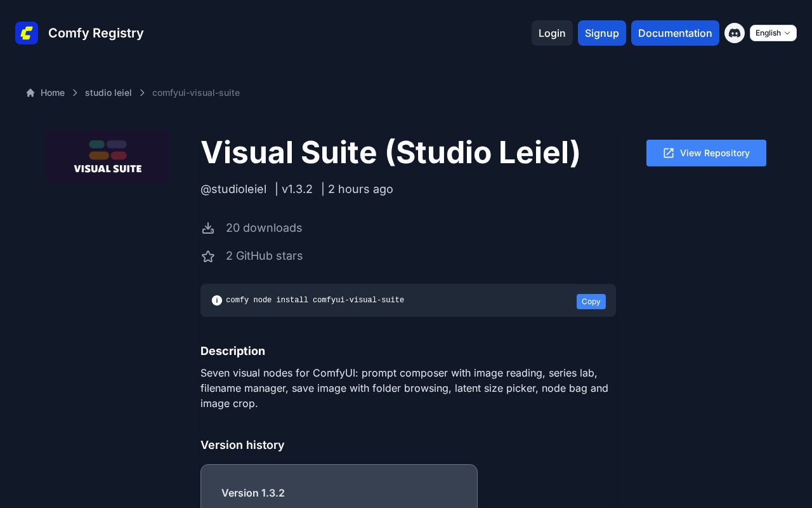812x508 pixels.
Task: Go to Home breadcrumb link
Action: [x=53, y=93]
